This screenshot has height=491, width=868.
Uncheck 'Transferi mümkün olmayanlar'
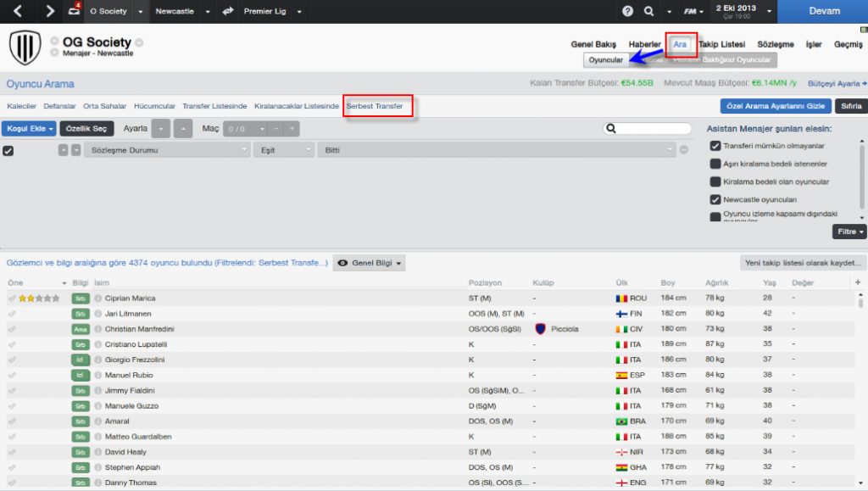coord(715,146)
